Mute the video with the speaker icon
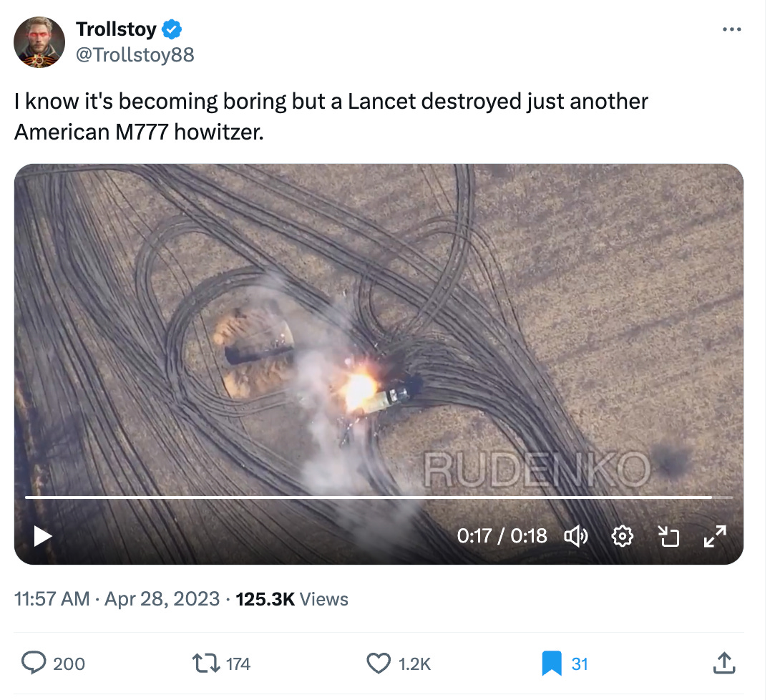 pos(576,536)
